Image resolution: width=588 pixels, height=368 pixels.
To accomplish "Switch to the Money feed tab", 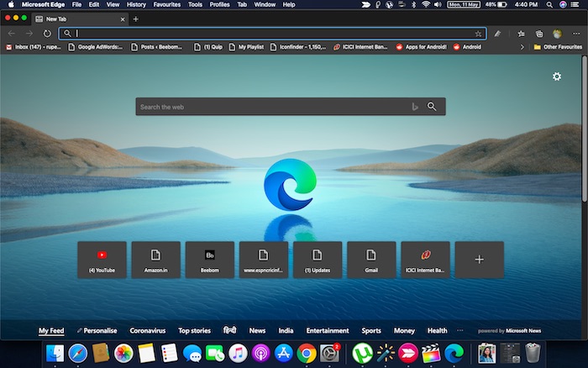I will pos(404,330).
